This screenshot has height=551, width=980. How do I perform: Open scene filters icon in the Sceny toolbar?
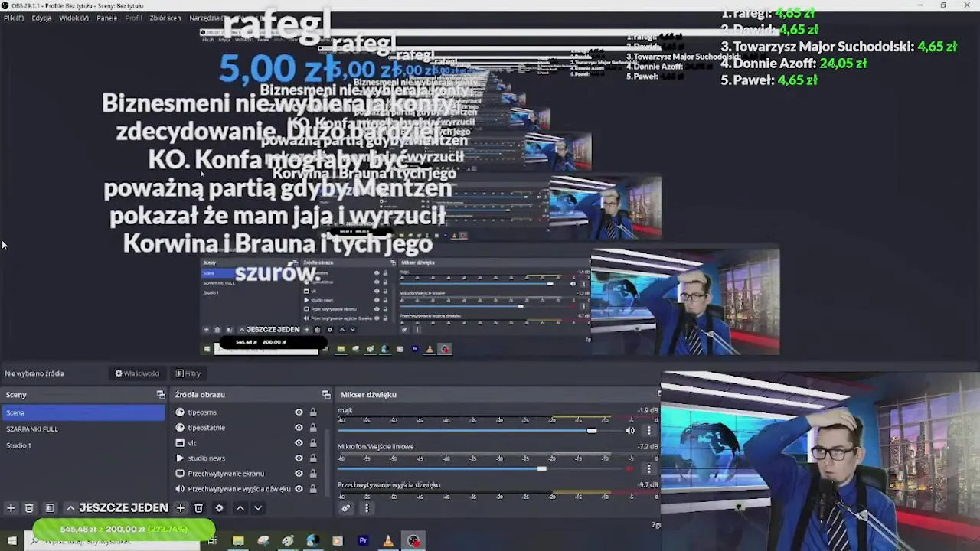tap(50, 508)
